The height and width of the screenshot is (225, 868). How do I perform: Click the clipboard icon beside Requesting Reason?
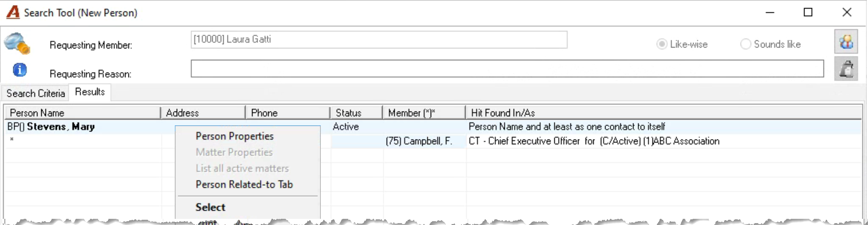tap(846, 69)
